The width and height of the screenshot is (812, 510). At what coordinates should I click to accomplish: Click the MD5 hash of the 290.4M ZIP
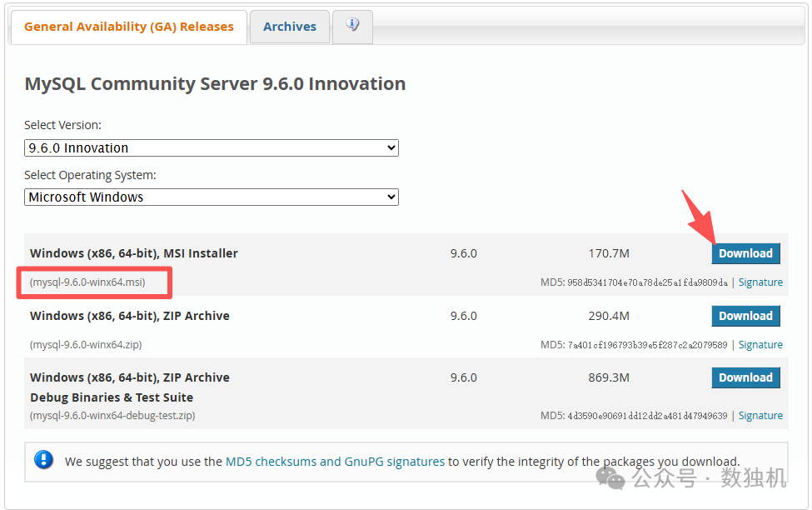pos(647,345)
